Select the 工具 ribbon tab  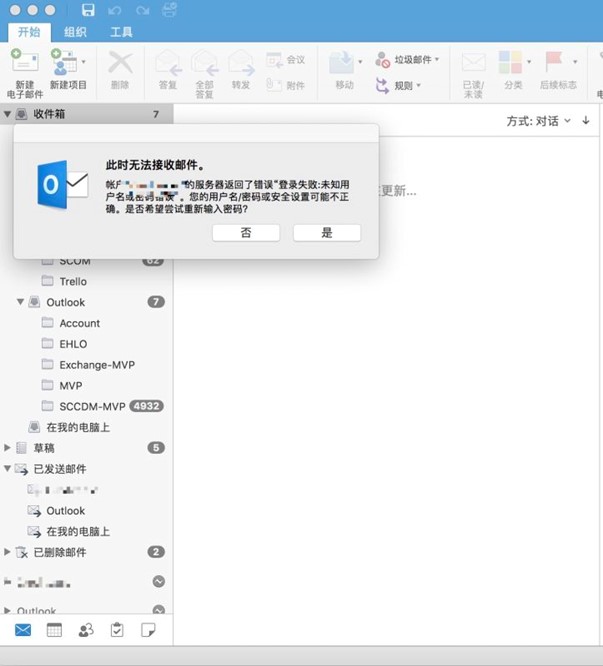coord(121,32)
